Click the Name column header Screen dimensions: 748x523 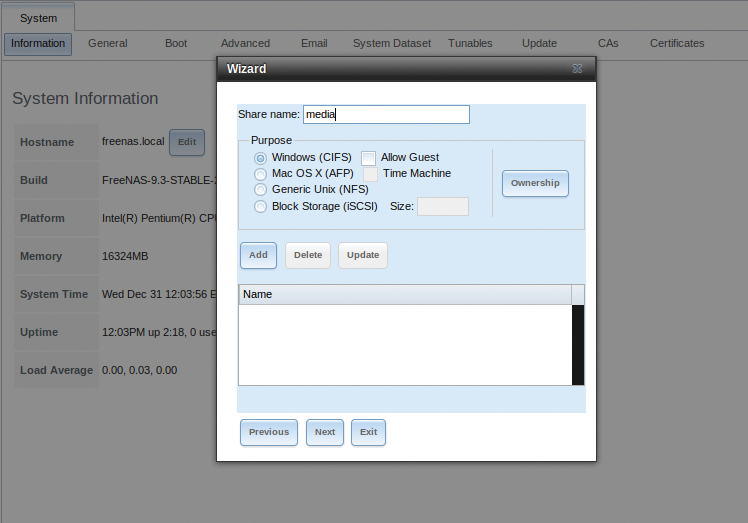coord(405,294)
